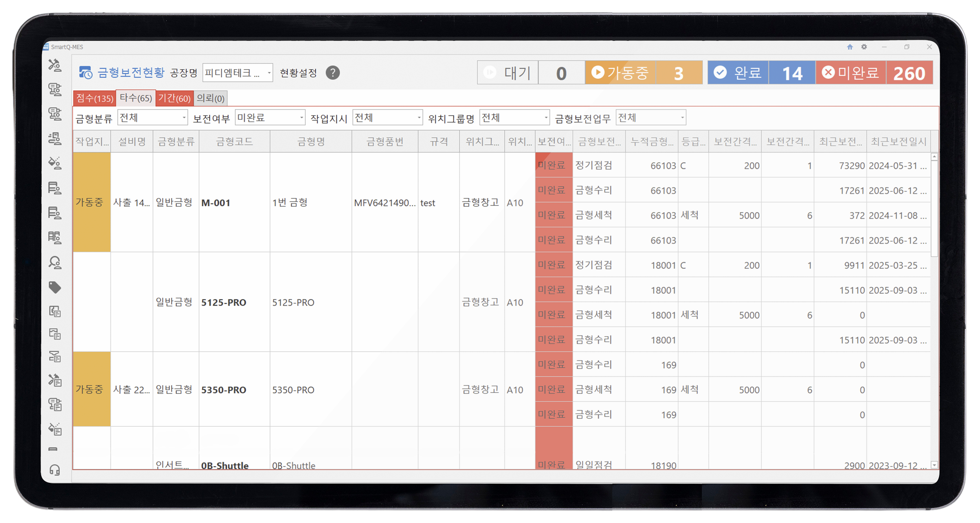Click the vertical scrollbar down arrow
This screenshot has width=980, height=523.
click(x=934, y=465)
